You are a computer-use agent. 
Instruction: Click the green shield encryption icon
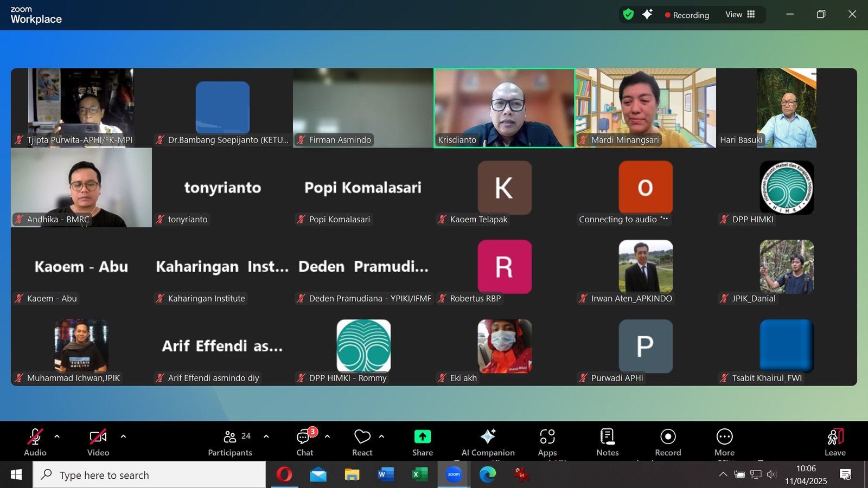628,15
